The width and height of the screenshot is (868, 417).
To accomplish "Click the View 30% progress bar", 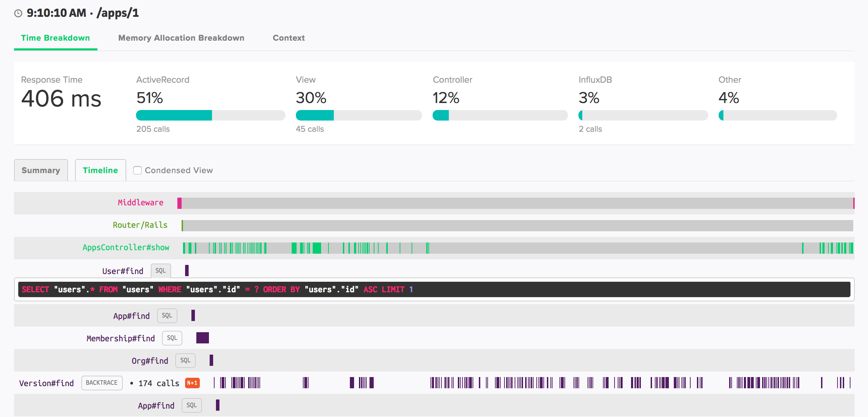I will point(359,115).
